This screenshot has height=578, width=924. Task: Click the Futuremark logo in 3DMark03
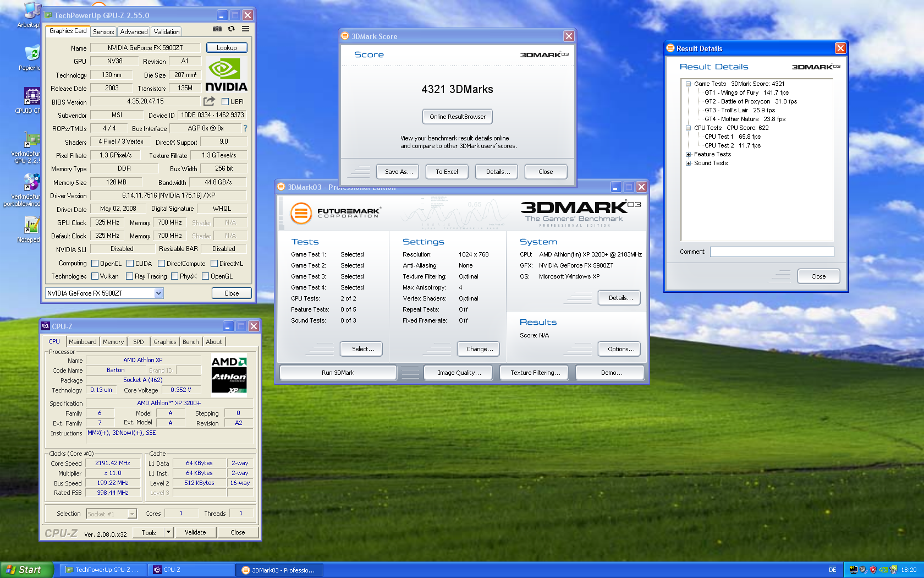point(335,213)
